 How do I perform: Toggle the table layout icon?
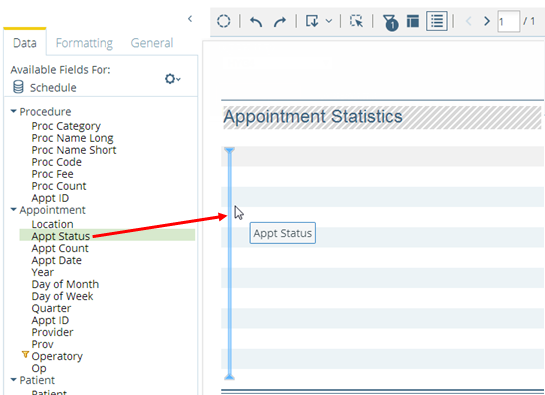[413, 21]
